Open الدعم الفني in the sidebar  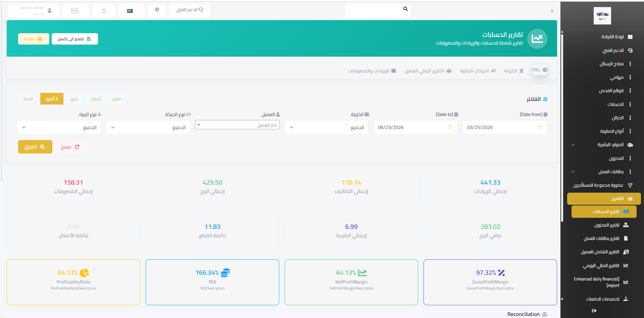point(617,50)
